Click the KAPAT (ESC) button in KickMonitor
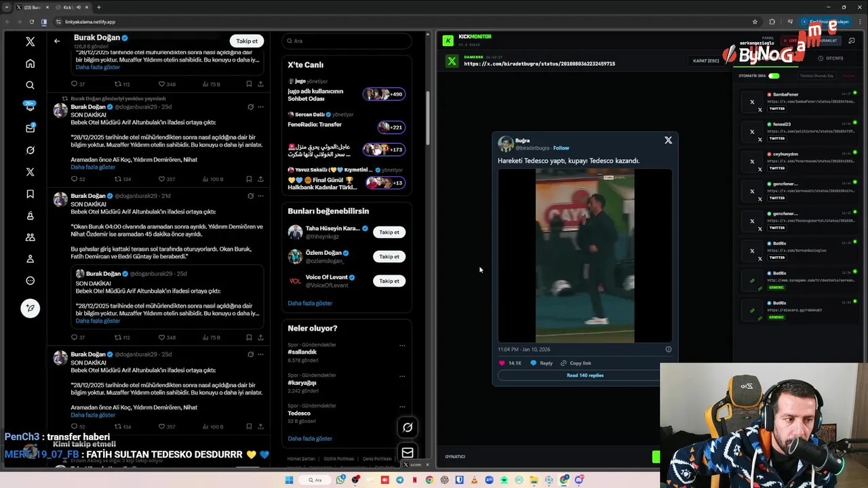Screen dimensions: 868x488 [x=706, y=60]
